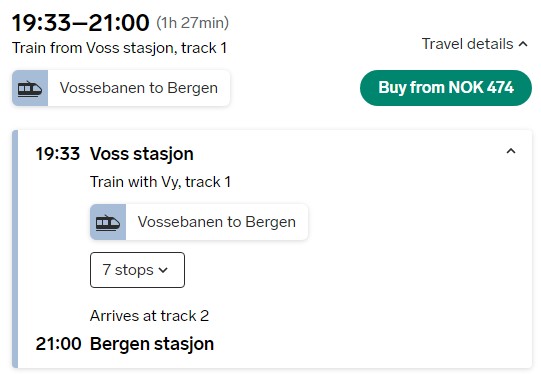Select the top Vossebanen to Bergen label
Screen dimensions: 541x374
pos(139,88)
